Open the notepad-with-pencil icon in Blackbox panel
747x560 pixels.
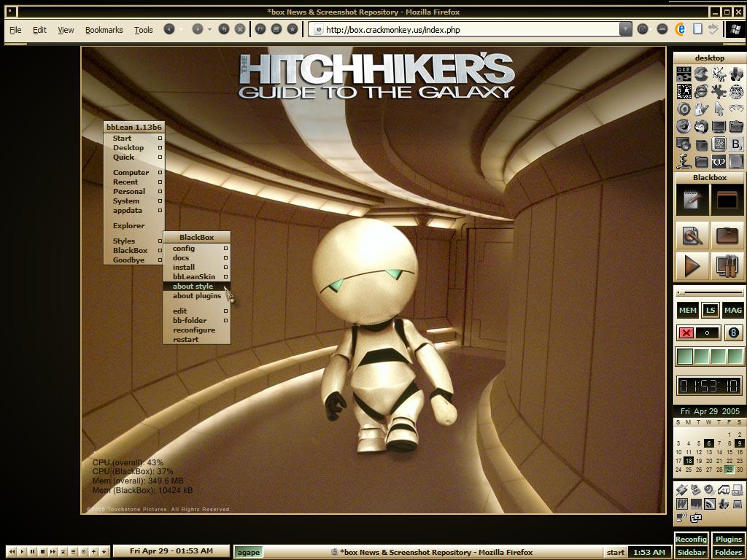[692, 200]
